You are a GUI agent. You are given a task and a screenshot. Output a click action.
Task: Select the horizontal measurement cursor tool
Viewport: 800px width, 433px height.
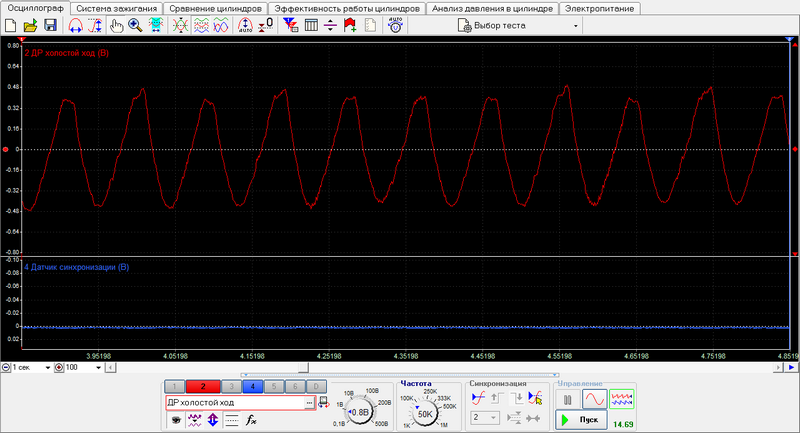pos(76,25)
